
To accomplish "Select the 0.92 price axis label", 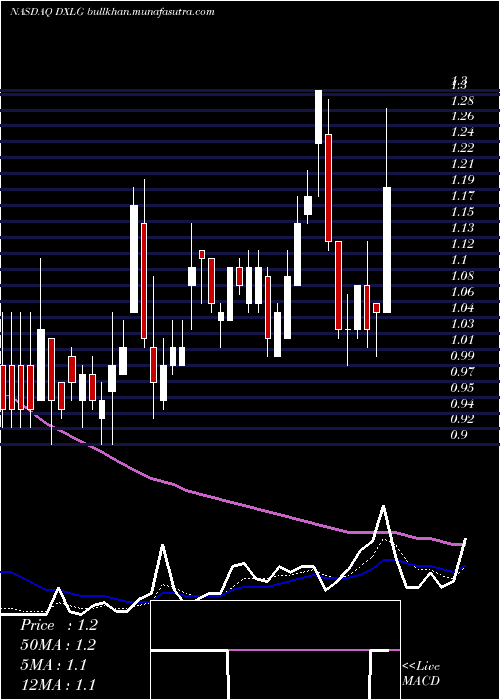I will [463, 421].
